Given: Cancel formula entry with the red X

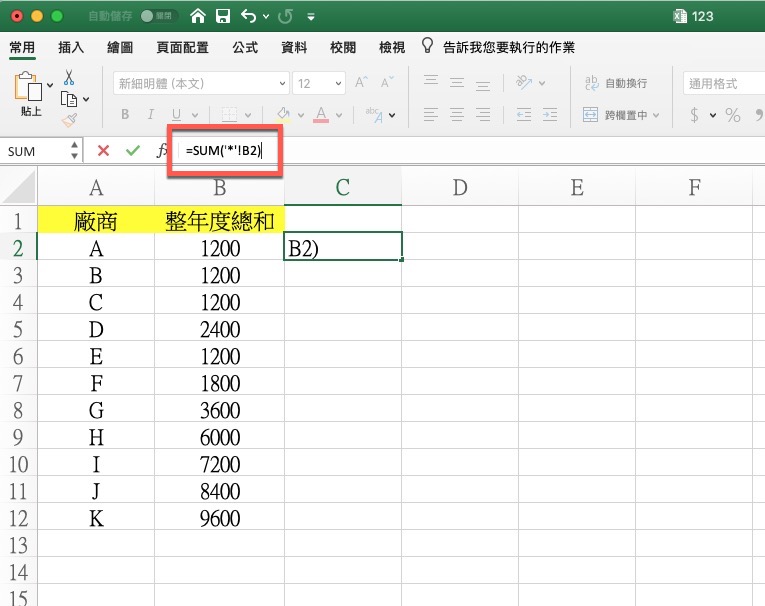Looking at the screenshot, I should [x=103, y=150].
